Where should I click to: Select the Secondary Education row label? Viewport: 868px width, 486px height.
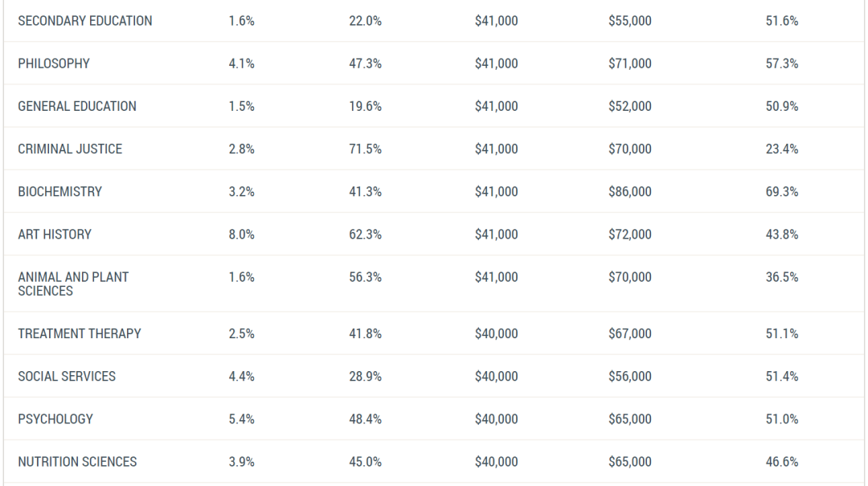click(84, 21)
